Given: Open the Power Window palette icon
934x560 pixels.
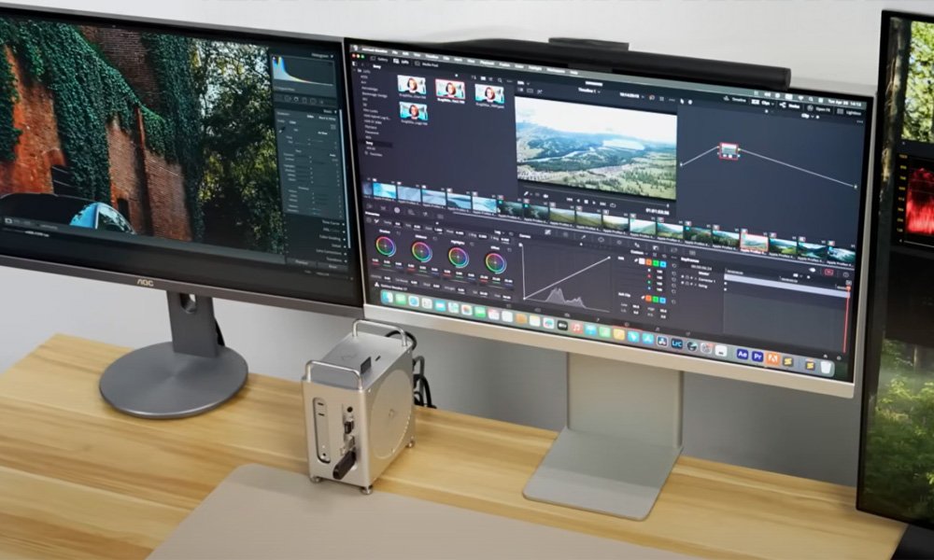Looking at the screenshot, I should pos(601,240).
